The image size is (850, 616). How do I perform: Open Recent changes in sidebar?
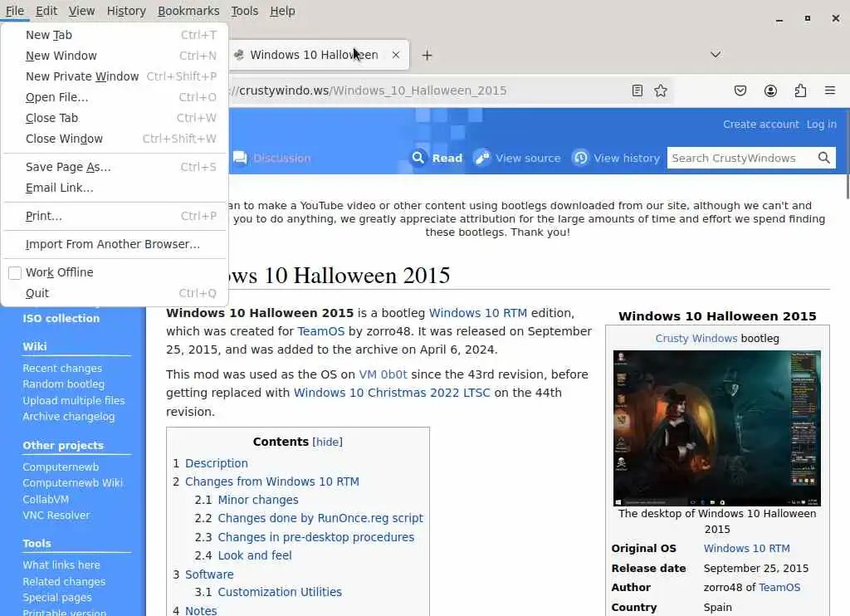coord(62,369)
